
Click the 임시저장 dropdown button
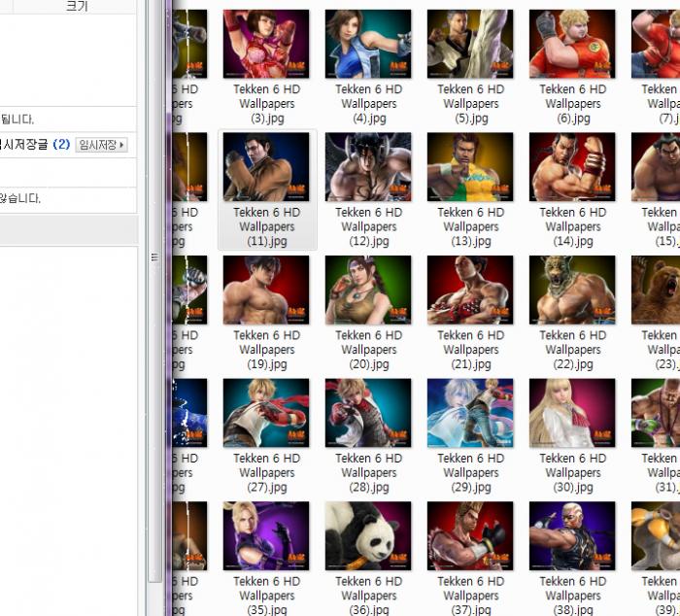[103, 145]
